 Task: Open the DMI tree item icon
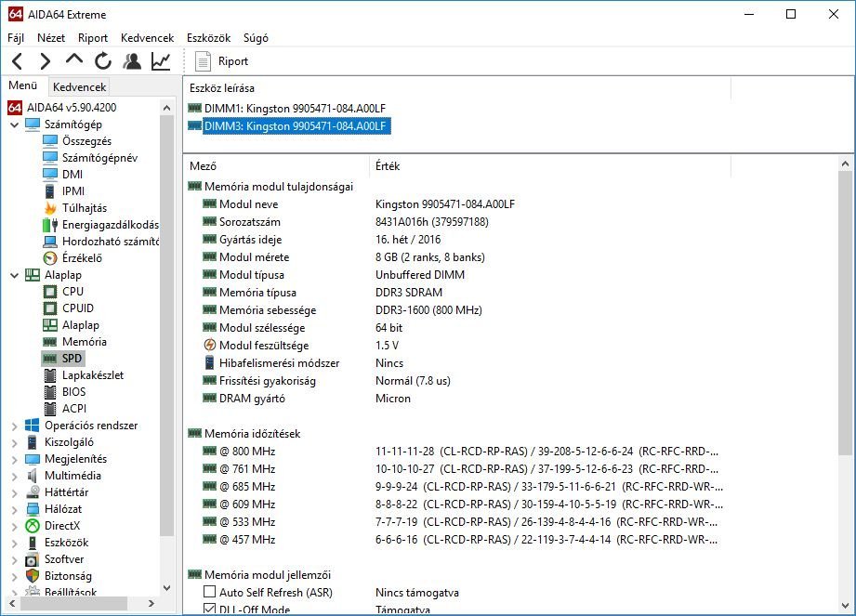(x=49, y=174)
